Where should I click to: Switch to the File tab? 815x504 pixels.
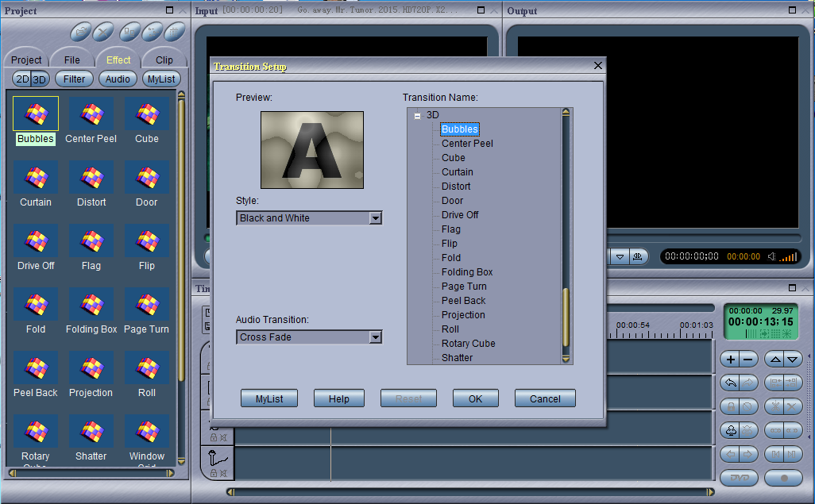[x=71, y=60]
